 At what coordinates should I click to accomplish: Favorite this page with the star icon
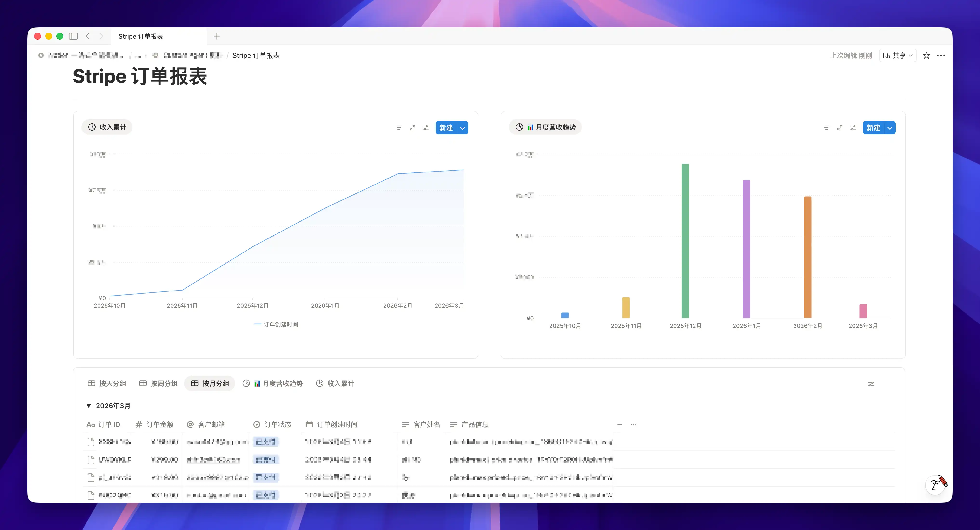(926, 56)
